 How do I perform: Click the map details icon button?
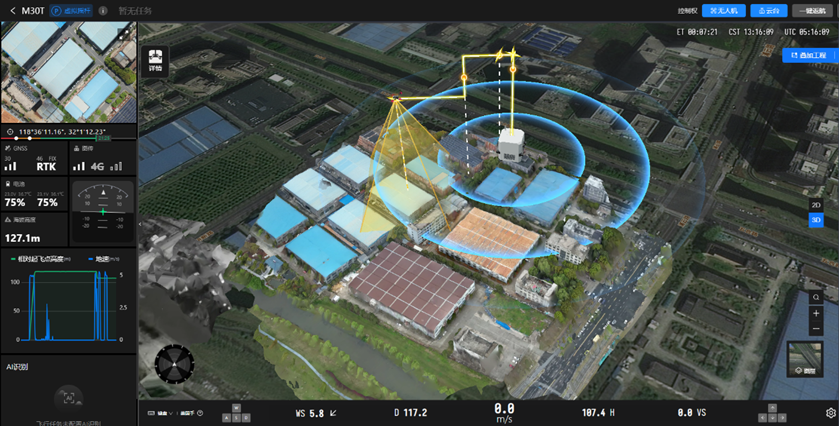tap(155, 60)
